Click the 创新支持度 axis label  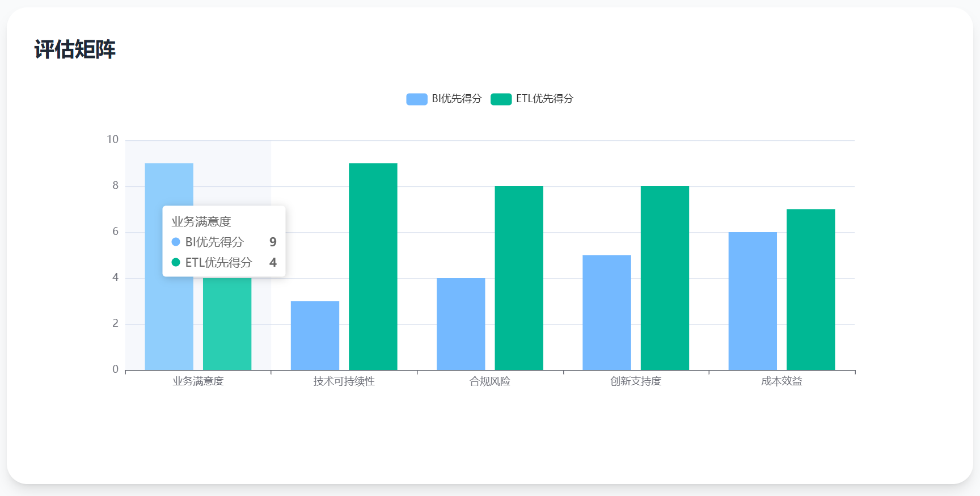pyautogui.click(x=636, y=381)
